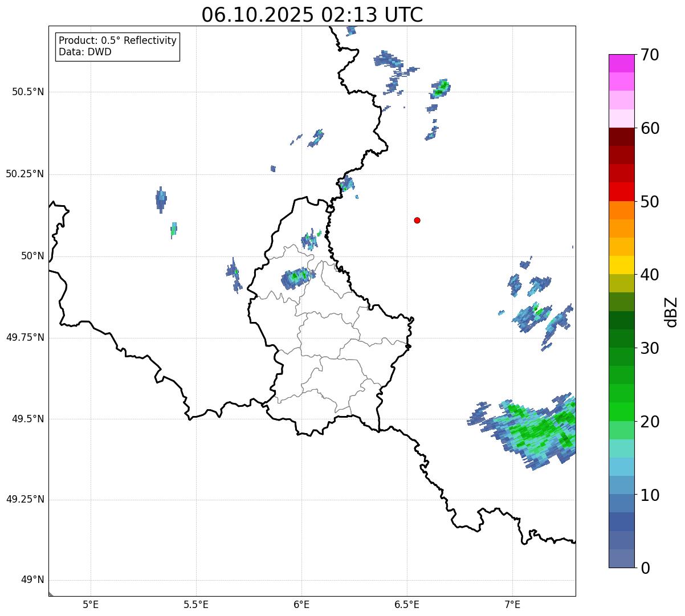Click the '6.5°E' longitude label
The image size is (685, 616).
(x=407, y=604)
